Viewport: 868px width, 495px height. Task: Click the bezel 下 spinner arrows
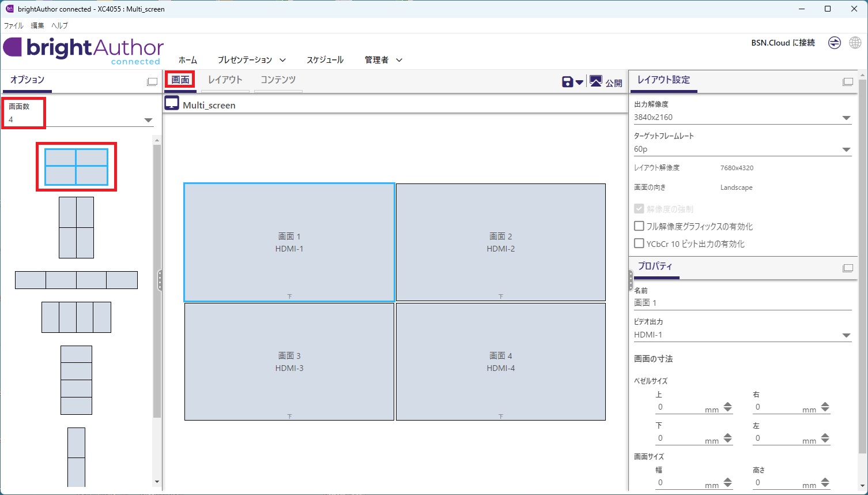coord(728,438)
